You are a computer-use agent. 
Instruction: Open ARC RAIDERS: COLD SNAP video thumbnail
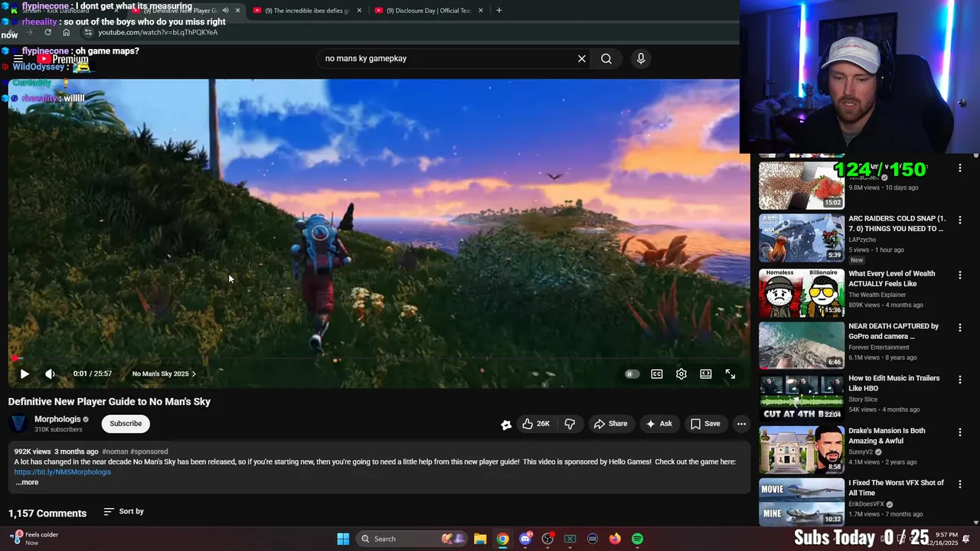point(802,239)
